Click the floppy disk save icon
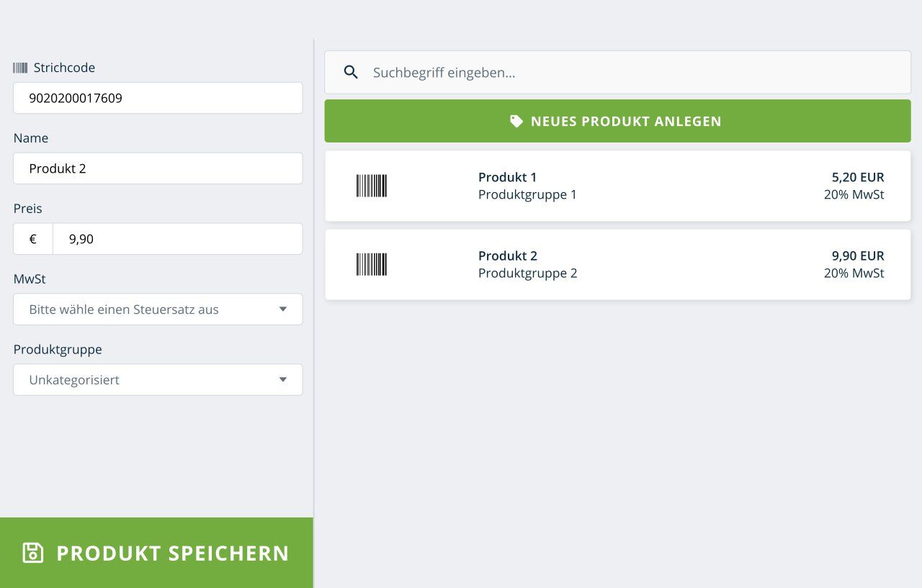The image size is (922, 588). click(33, 553)
